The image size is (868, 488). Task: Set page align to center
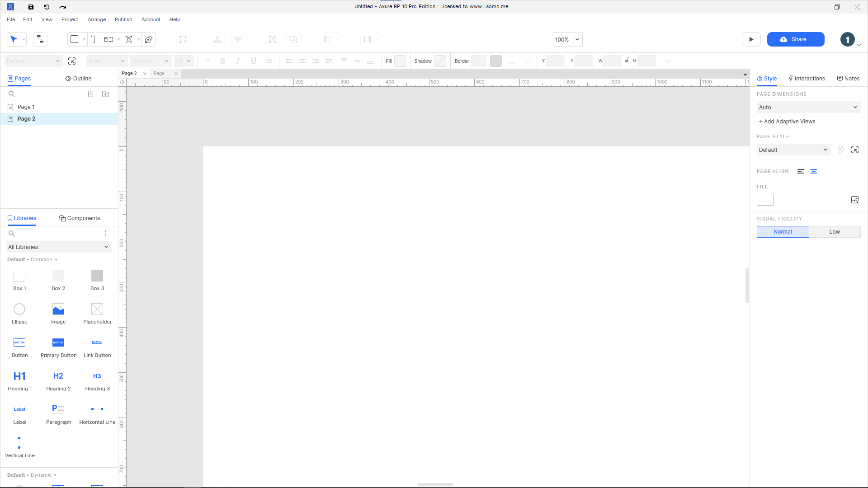tap(814, 171)
